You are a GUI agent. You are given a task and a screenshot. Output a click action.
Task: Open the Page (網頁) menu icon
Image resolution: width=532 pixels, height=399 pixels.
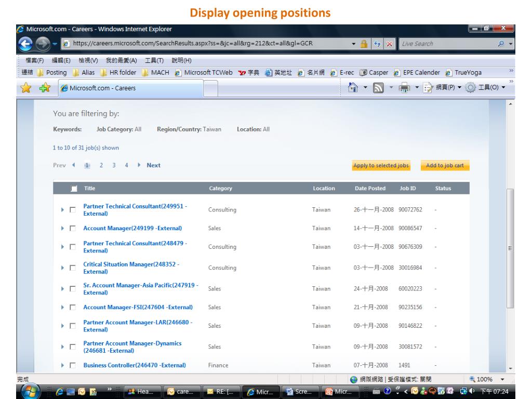click(x=428, y=87)
